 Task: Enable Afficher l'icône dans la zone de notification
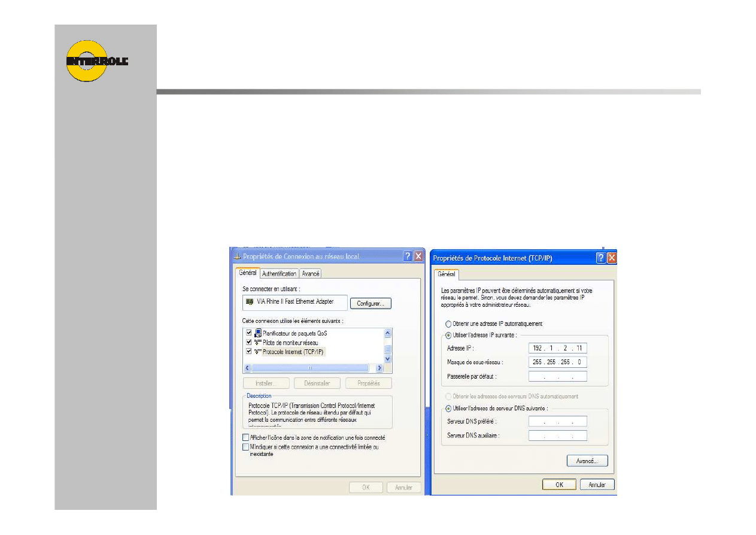point(245,438)
